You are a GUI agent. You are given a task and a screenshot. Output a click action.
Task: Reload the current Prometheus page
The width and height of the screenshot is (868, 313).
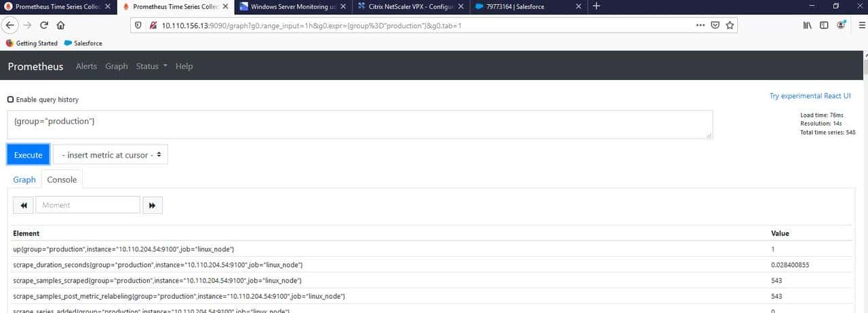pos(44,25)
